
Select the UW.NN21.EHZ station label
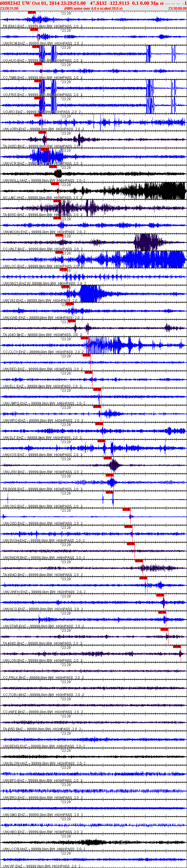(x=44, y=283)
